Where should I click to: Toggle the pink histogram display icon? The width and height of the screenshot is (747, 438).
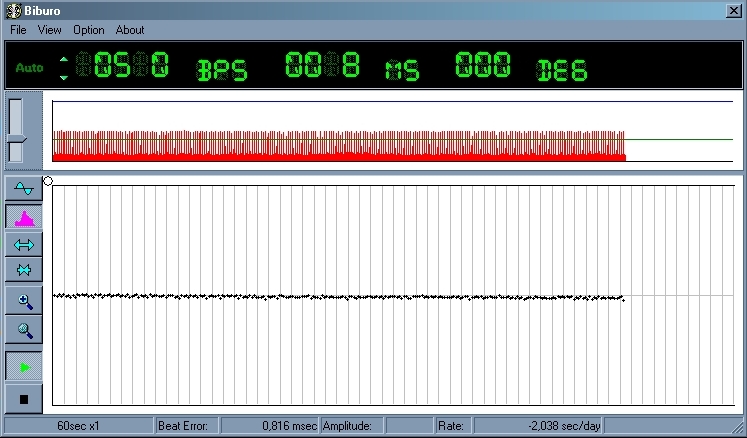tap(24, 216)
